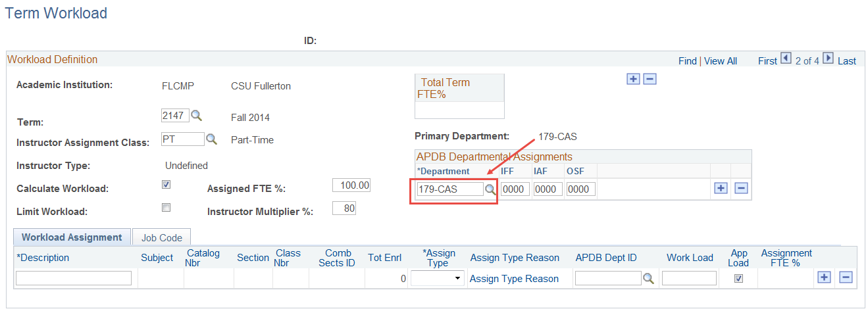Screen dimensions: 868x311
Task: Remove APDB departmental assignment row
Action: 741,189
